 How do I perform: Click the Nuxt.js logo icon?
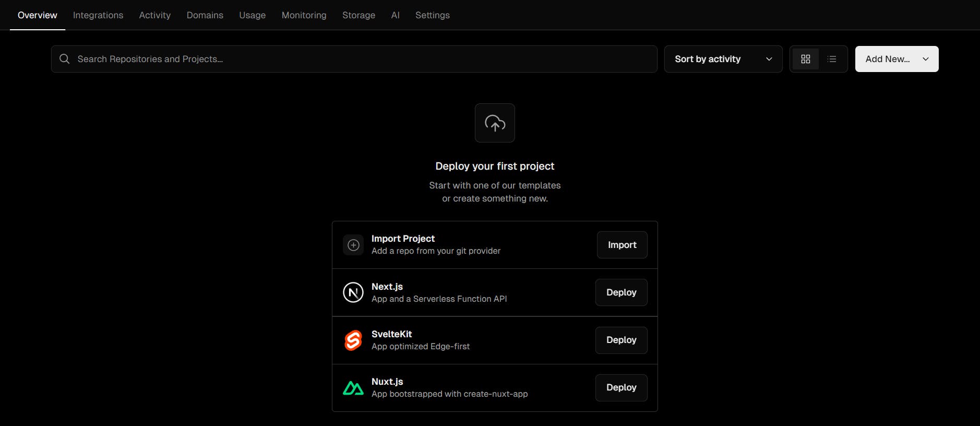(x=353, y=388)
